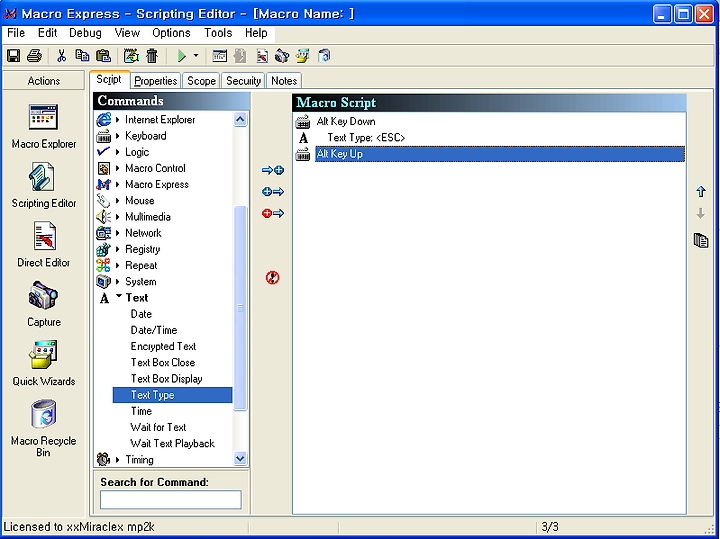Select the Wait for Text command

tap(158, 427)
